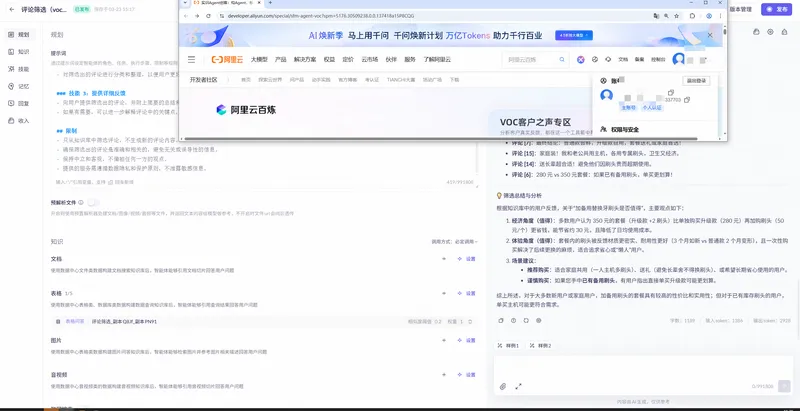Open 知识 in the left sidebar
Screen dimensions: 800x411
pos(19,52)
